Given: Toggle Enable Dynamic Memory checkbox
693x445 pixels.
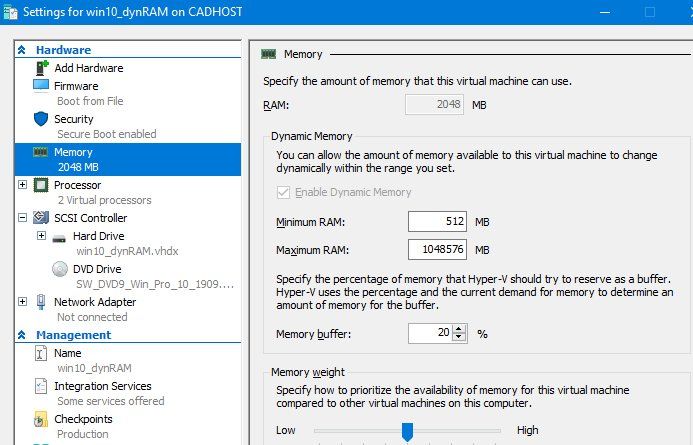Looking at the screenshot, I should pos(283,192).
